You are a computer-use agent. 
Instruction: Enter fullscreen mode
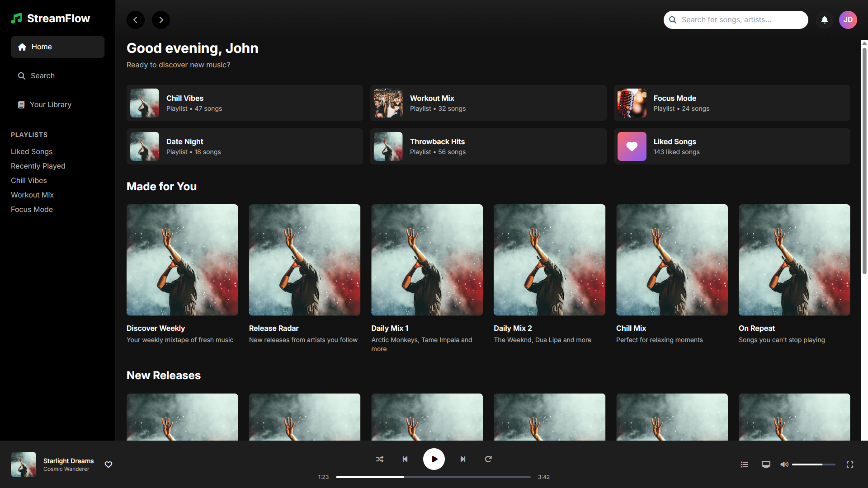point(850,465)
